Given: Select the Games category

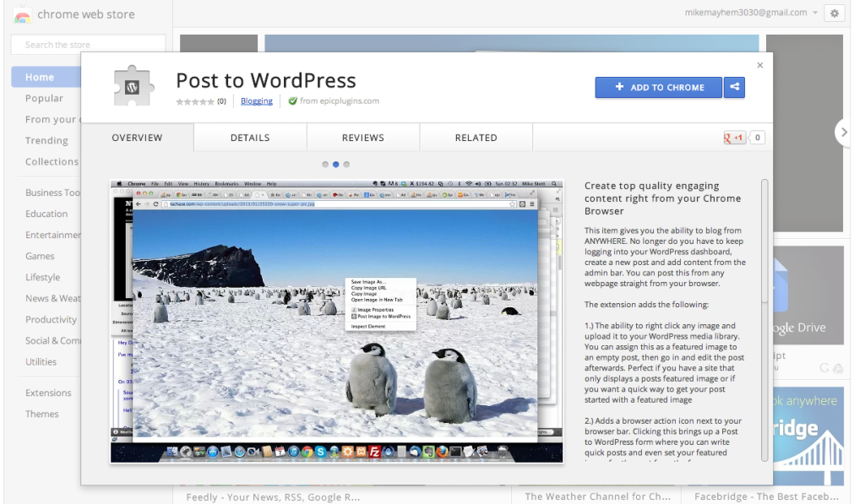Looking at the screenshot, I should 40,256.
